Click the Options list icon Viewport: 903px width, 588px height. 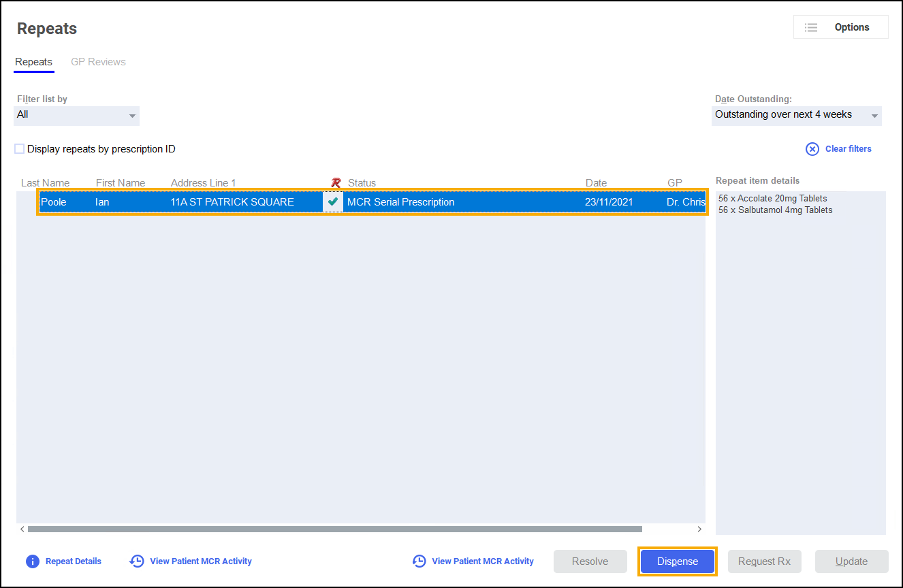coord(810,27)
